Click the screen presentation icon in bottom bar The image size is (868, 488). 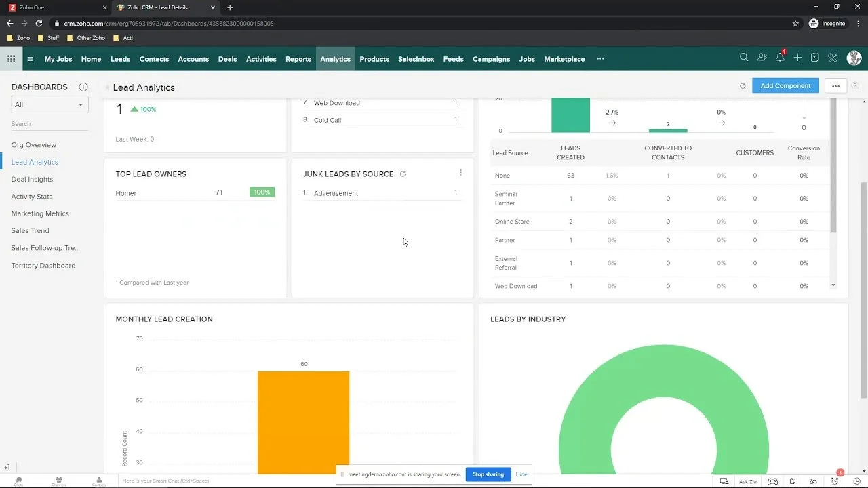(x=725, y=481)
